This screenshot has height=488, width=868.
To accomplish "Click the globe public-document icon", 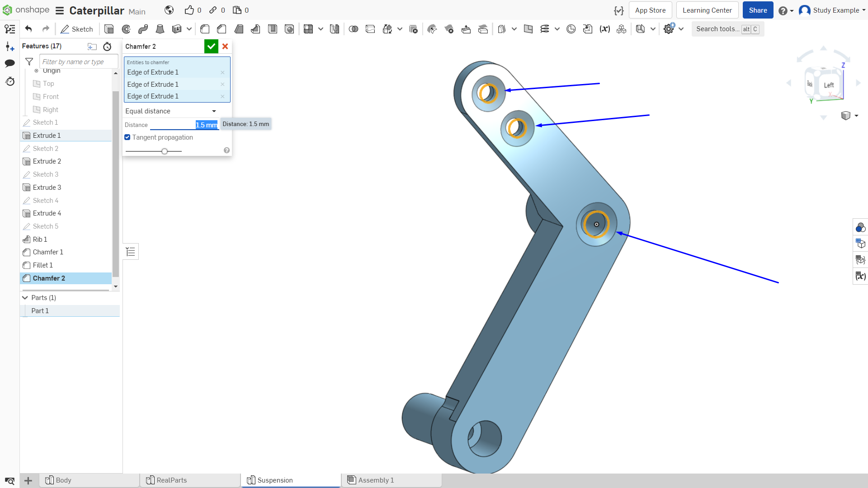I will point(169,10).
